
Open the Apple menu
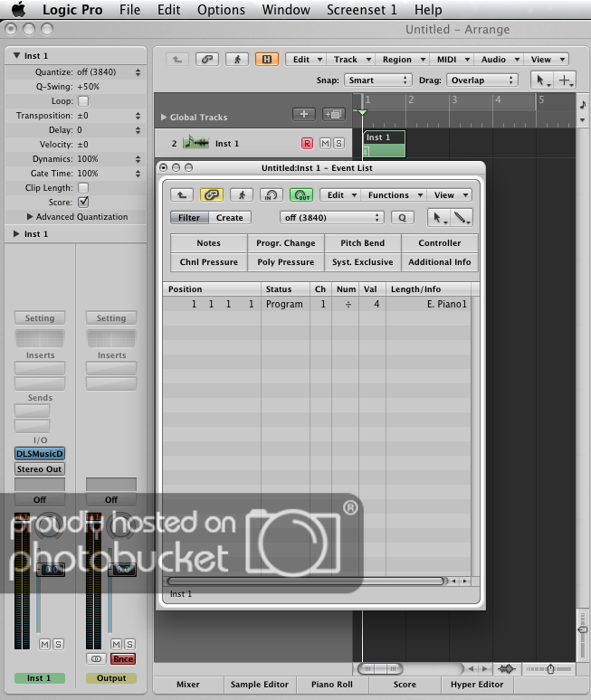pos(19,9)
